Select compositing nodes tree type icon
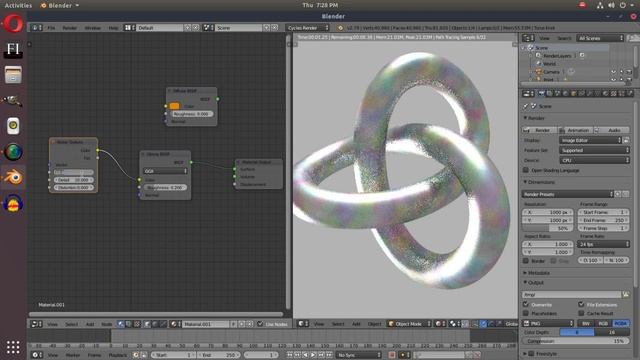Screen dimensions: 640x360 pyautogui.click(x=129, y=324)
